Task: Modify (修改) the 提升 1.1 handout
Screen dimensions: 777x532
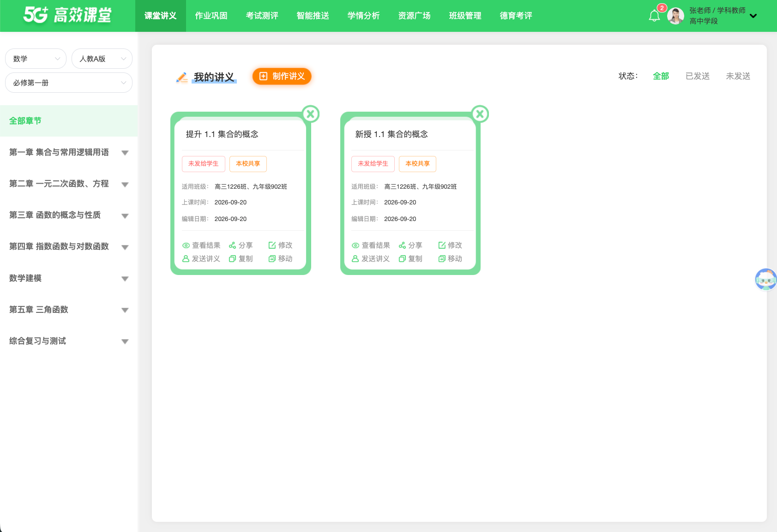Action: pyautogui.click(x=281, y=245)
